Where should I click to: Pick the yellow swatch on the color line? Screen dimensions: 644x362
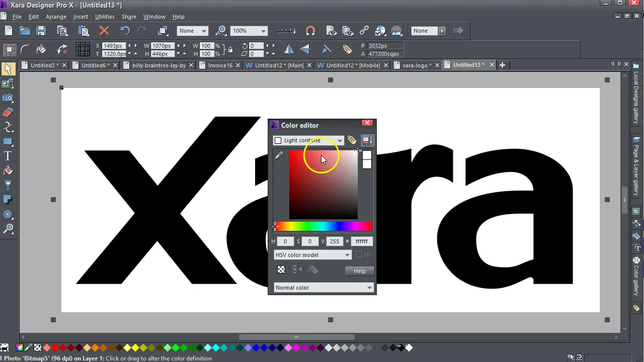135,347
